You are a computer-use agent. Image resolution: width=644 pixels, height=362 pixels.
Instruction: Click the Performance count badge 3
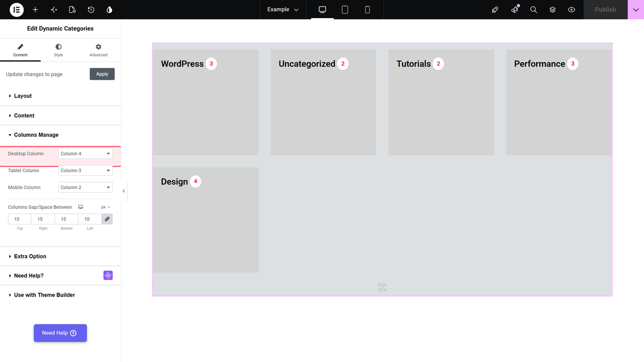click(x=573, y=64)
